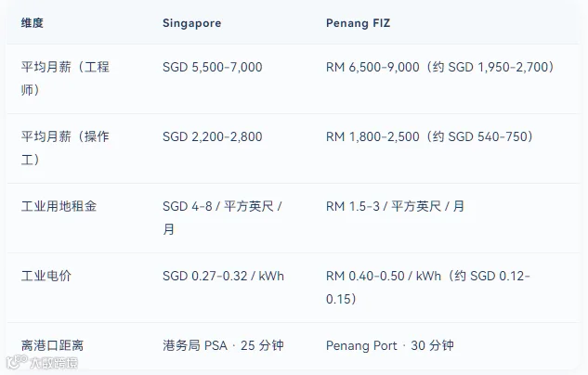The height and width of the screenshot is (375, 588).
Task: Select the 平均月薪（工程师） row label
Action: [65, 78]
